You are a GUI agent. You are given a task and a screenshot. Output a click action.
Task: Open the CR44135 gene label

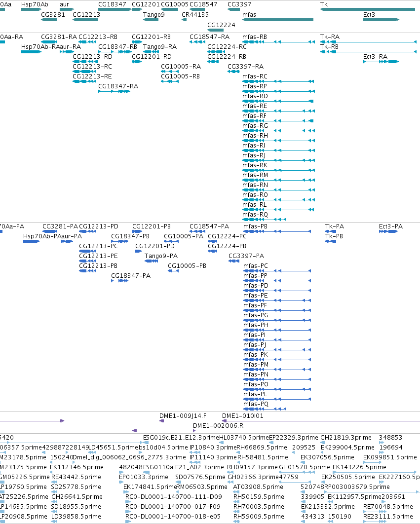(195, 15)
